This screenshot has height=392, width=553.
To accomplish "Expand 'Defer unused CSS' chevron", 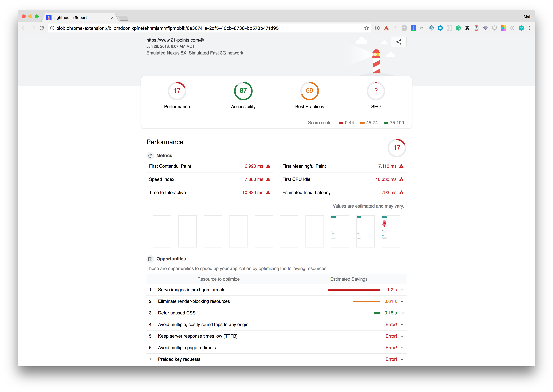I will click(x=402, y=313).
